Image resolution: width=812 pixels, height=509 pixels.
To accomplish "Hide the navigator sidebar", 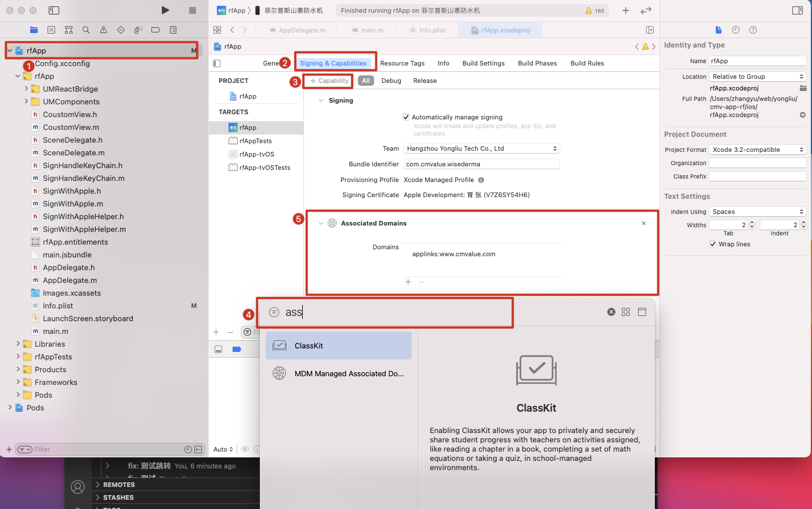I will (54, 10).
